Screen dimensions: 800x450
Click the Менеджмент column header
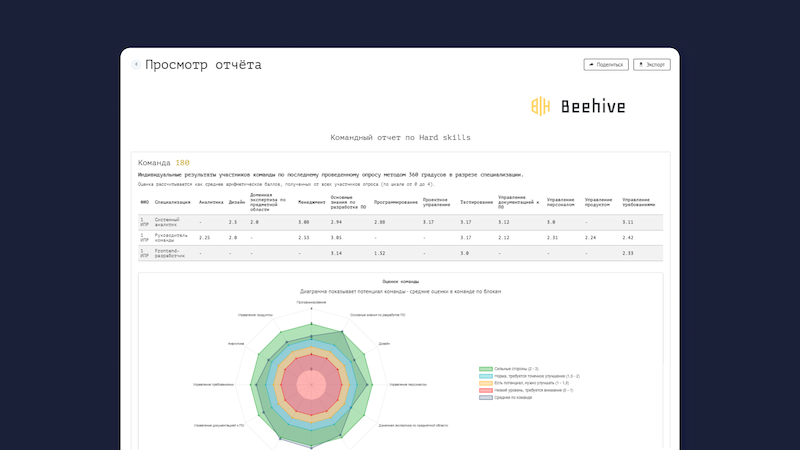click(312, 203)
